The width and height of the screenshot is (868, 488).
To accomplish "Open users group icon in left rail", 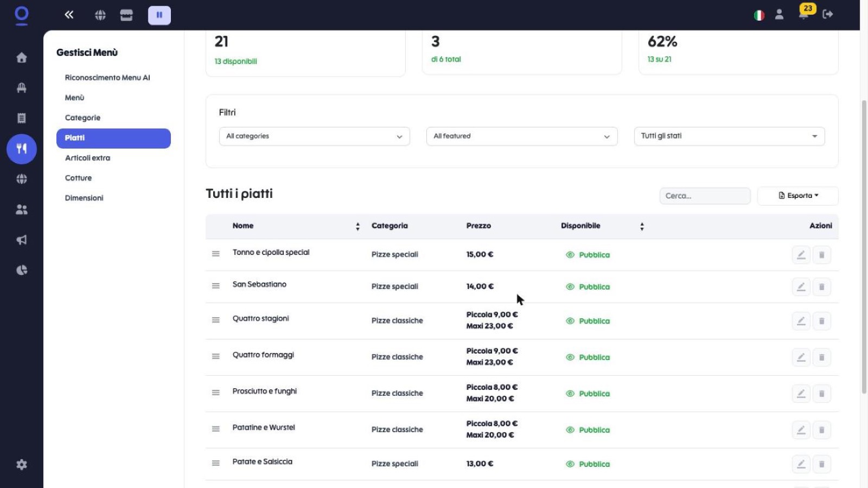I will (x=22, y=209).
